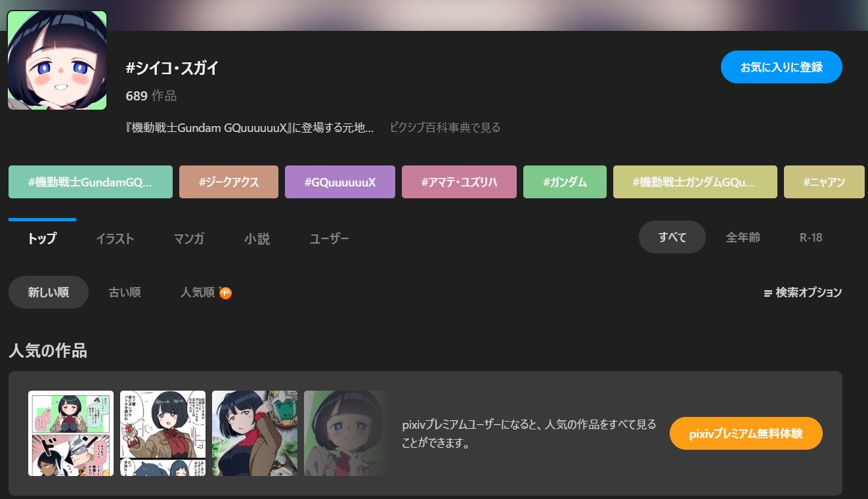Select the #機動戦士GundamGQ tag chip

tap(91, 182)
